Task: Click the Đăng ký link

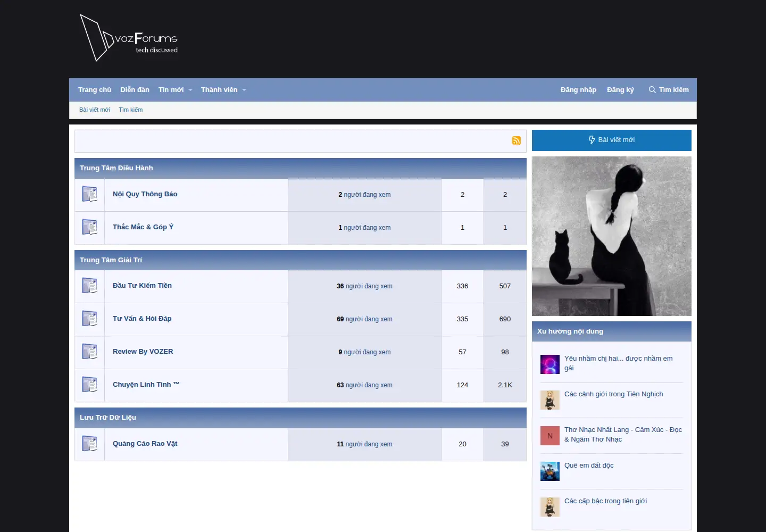Action: [620, 90]
